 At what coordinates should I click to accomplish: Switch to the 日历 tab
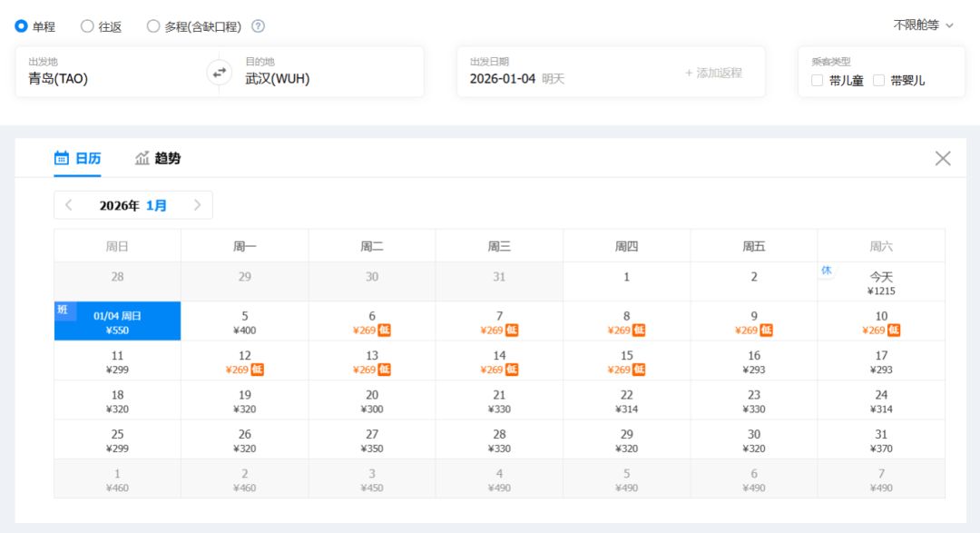88,158
